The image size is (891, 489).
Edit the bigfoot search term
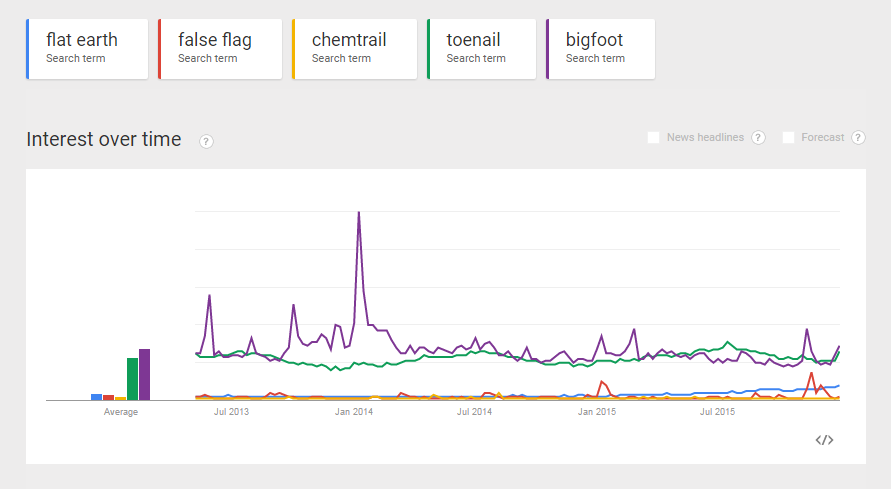[600, 48]
